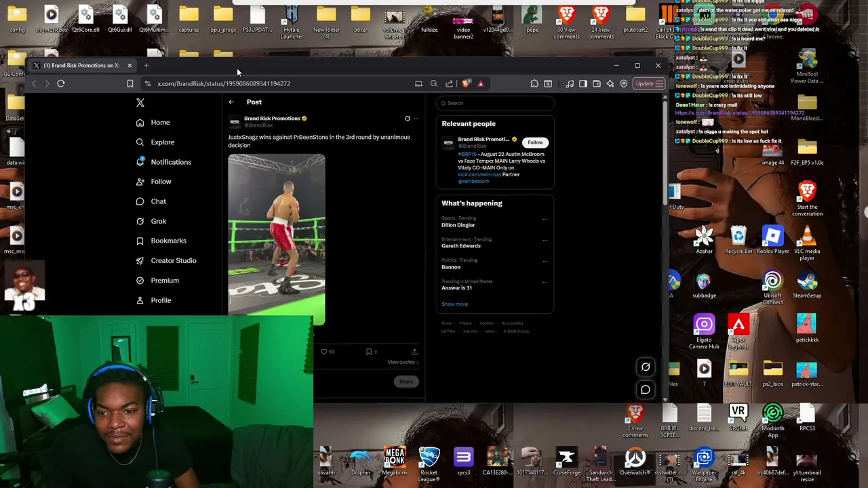Select the Overwatch desktop icon
The height and width of the screenshot is (488, 868).
point(635,462)
